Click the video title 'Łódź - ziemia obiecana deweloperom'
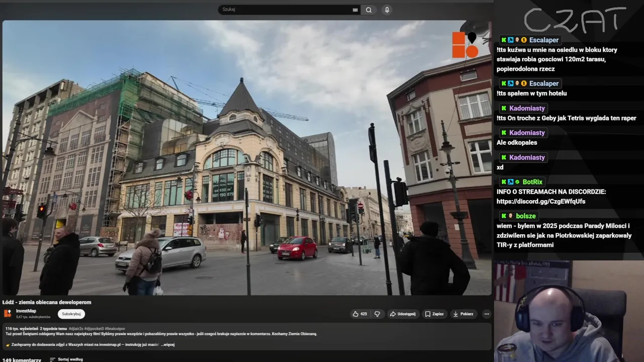644x362 pixels. (47, 302)
